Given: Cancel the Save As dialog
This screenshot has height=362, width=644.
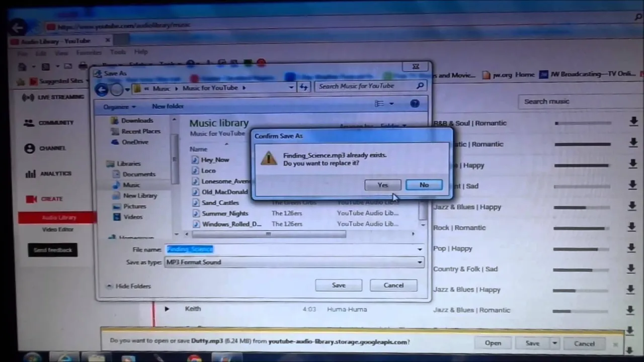Looking at the screenshot, I should 393,285.
